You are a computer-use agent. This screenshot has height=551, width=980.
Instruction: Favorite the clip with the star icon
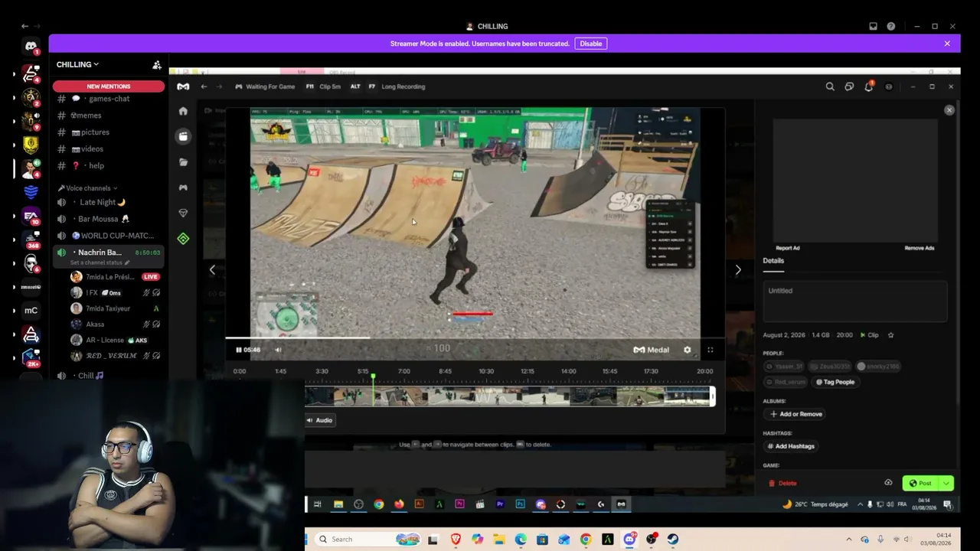click(x=890, y=335)
